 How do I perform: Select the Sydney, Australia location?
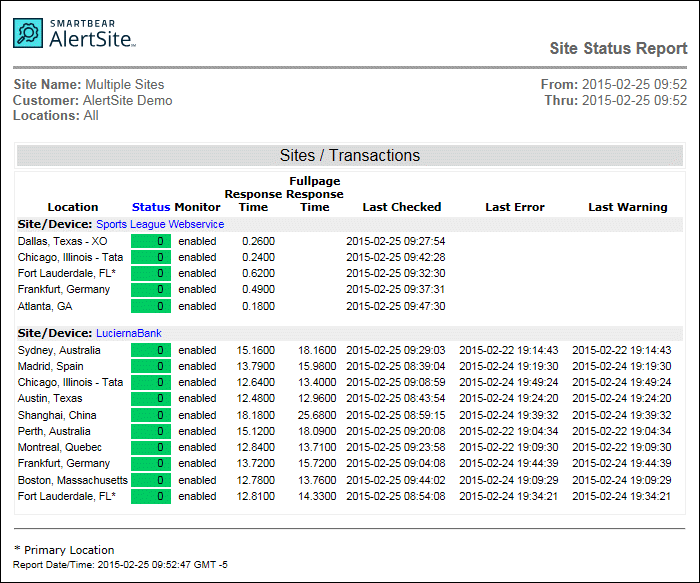click(x=59, y=350)
